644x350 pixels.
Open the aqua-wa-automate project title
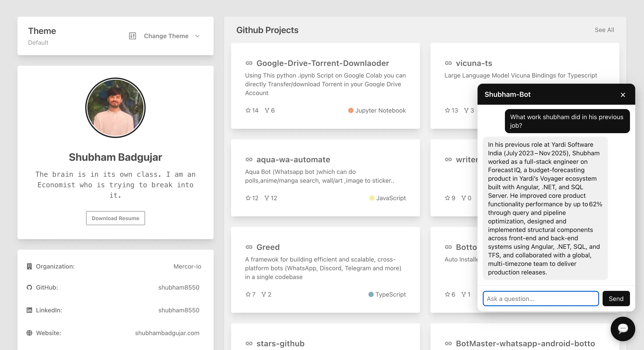click(x=293, y=159)
